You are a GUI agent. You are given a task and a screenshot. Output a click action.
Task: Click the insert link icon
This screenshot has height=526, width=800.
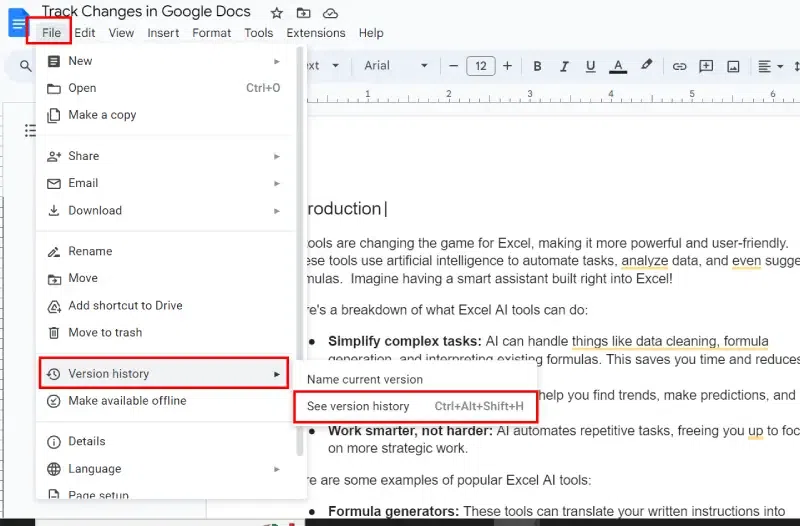[x=679, y=66]
